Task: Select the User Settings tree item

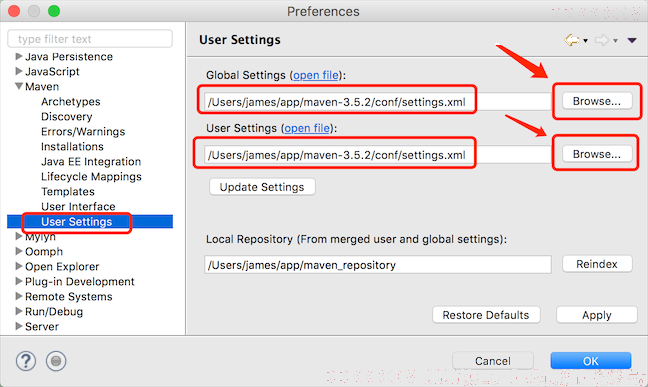Action: tap(90, 222)
